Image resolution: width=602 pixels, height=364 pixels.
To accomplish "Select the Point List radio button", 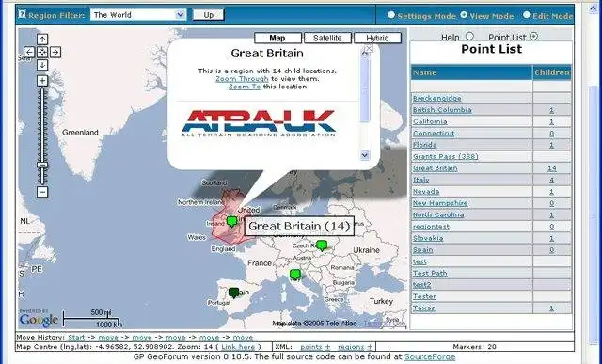I will click(x=533, y=36).
